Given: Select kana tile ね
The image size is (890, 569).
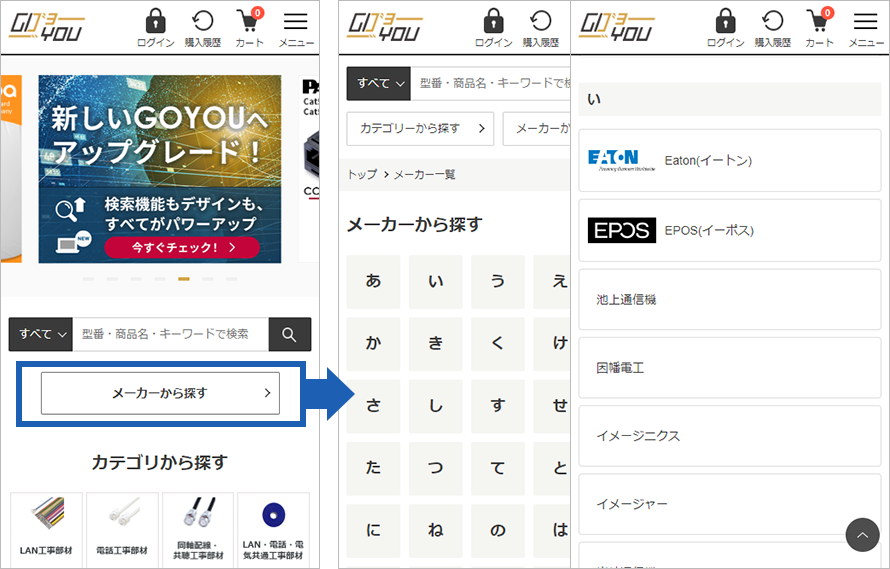Looking at the screenshot, I should pyautogui.click(x=436, y=530).
